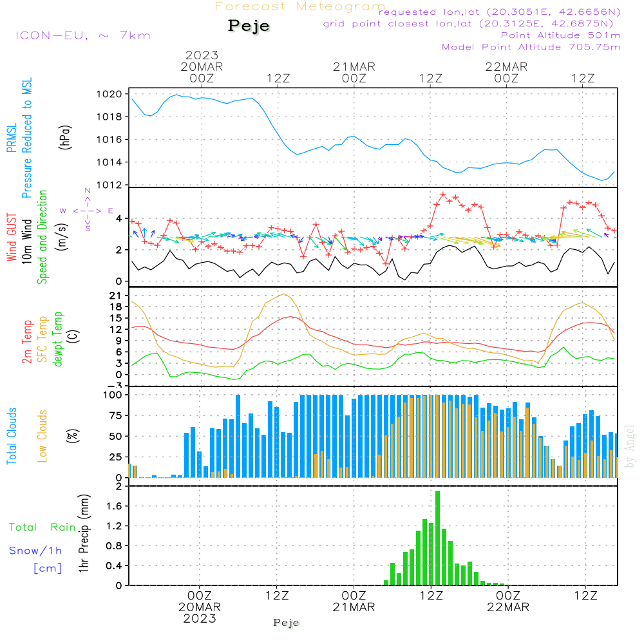Screen dimensions: 644x644
Task: Click the '2023 20MAR 00Z' label above the charts
Action: [202, 66]
